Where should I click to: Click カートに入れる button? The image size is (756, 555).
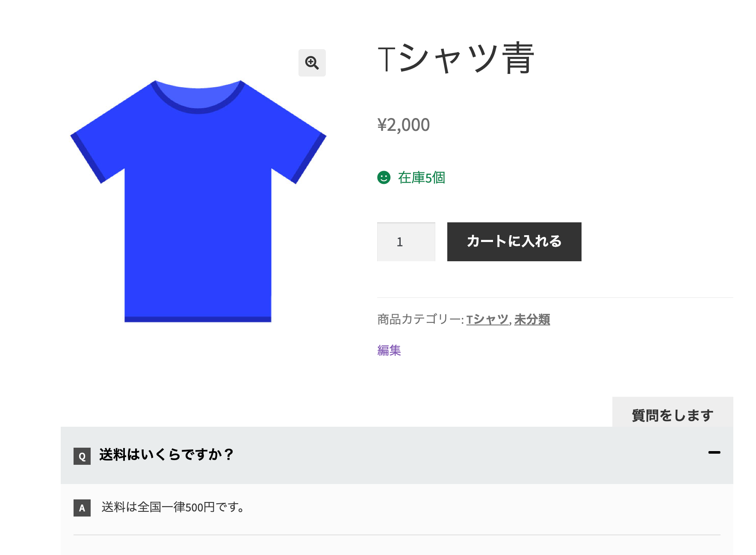[514, 242]
